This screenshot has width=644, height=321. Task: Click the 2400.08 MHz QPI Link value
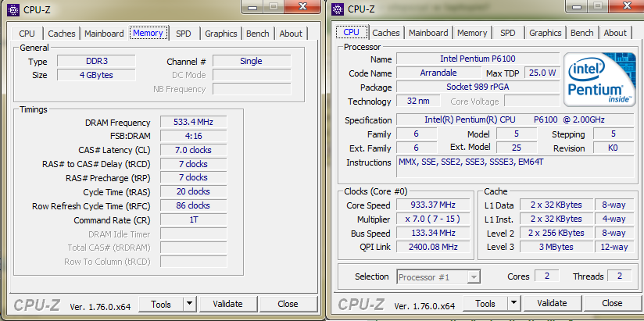pyautogui.click(x=433, y=247)
